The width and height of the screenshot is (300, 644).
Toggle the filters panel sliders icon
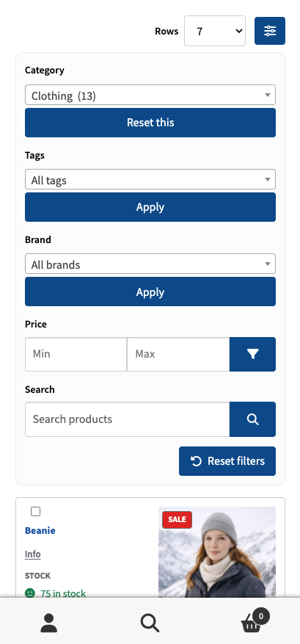point(270,31)
